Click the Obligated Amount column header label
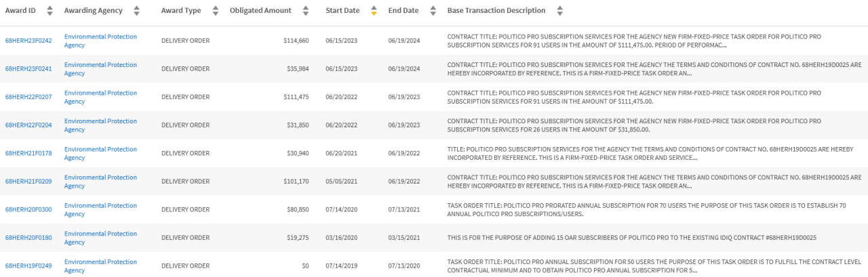Screen dimensions: 868x277 (x=261, y=11)
